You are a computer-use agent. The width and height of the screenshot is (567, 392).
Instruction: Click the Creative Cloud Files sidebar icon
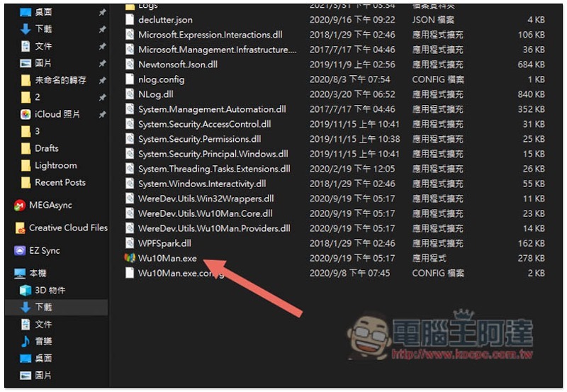click(20, 228)
